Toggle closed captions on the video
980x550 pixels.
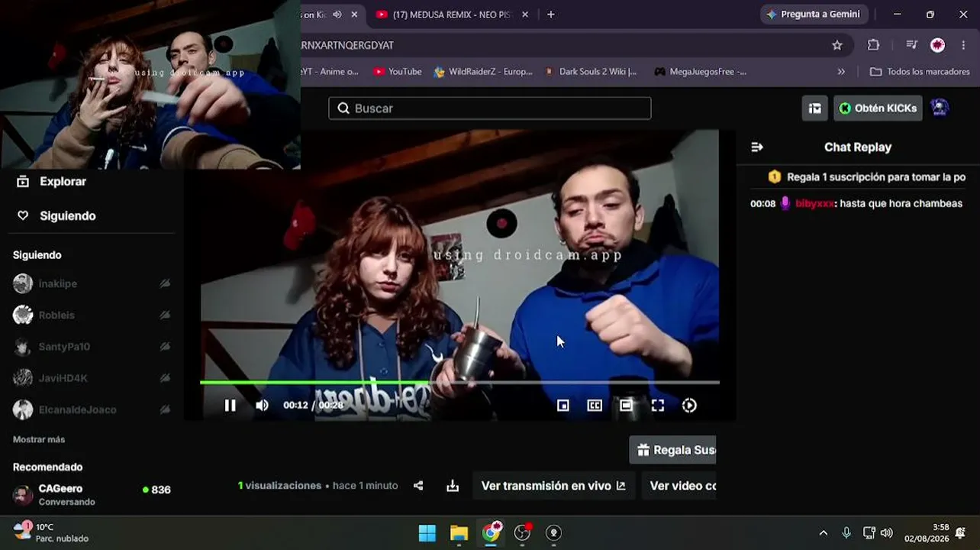[595, 406]
